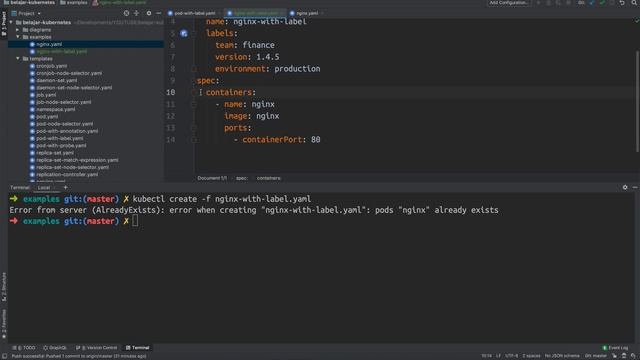Select pod-with-probe.yaml in project tree
Image resolution: width=640 pixels, height=360 pixels.
61,146
